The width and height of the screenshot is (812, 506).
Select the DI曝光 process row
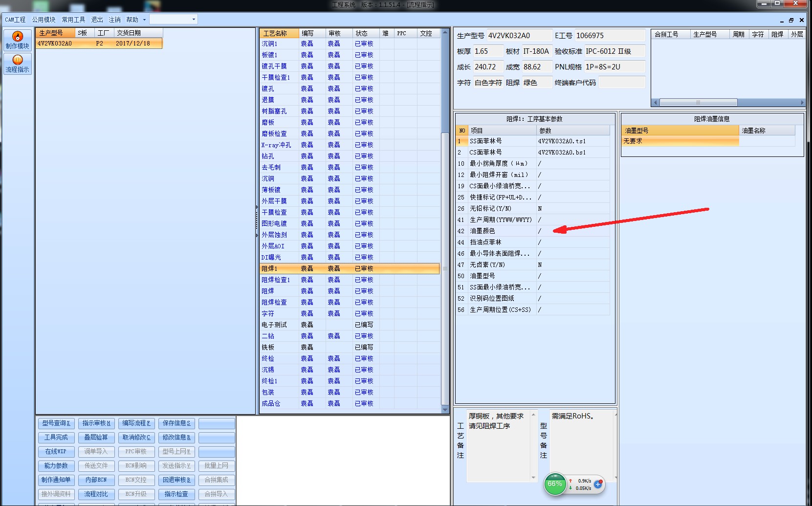350,257
